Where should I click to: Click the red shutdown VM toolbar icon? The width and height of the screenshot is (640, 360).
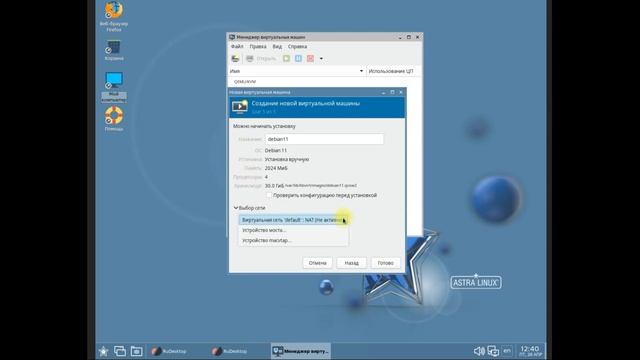pos(310,59)
